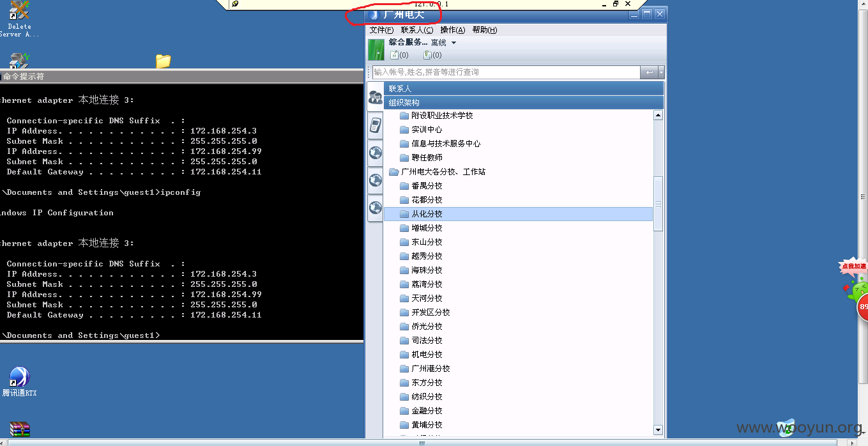Select the 机电分校 tree row
The height and width of the screenshot is (446, 868).
click(x=518, y=355)
